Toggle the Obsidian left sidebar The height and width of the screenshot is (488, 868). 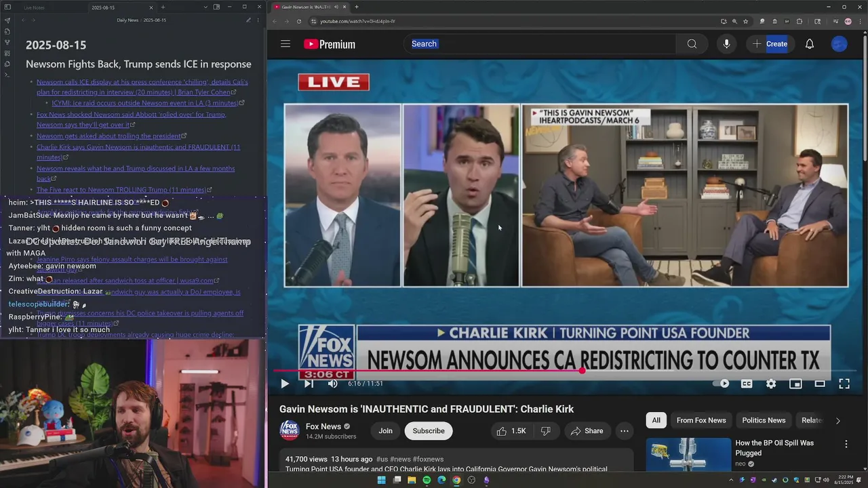tap(7, 7)
